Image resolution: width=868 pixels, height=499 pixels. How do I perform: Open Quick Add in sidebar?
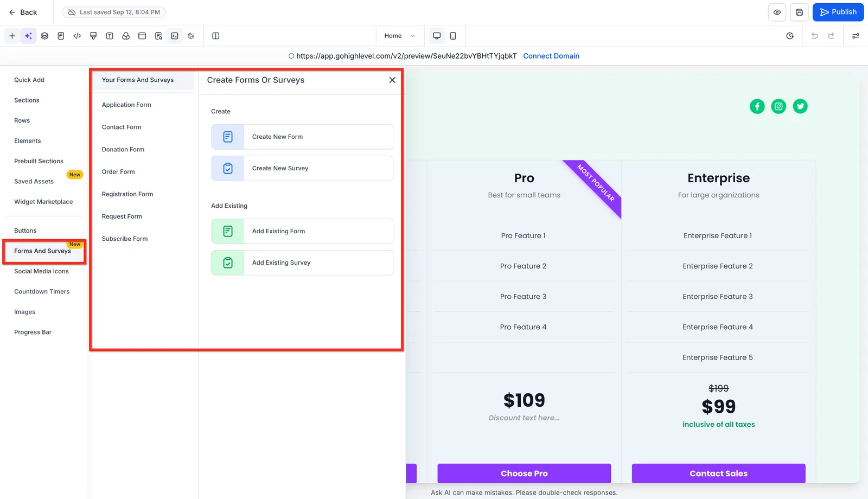tap(29, 80)
